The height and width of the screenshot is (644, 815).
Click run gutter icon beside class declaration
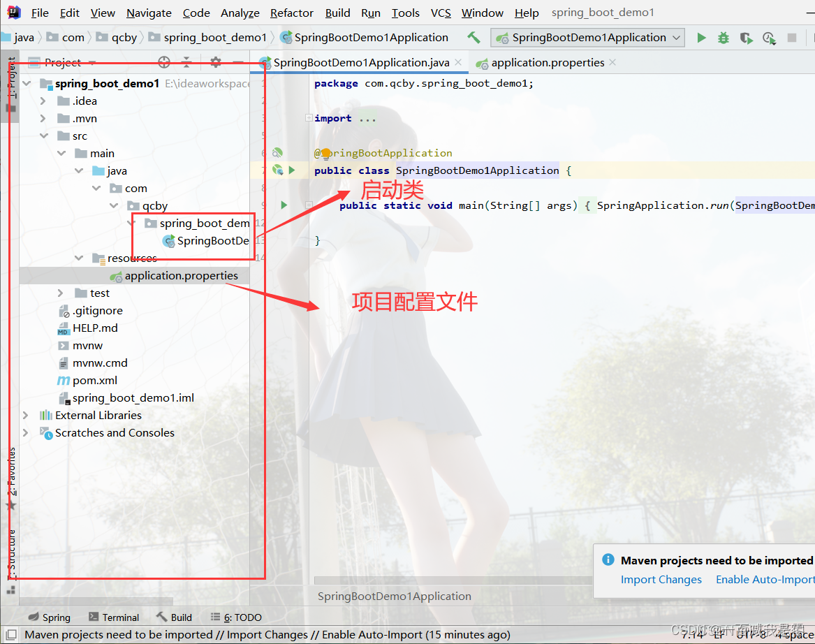coord(292,170)
